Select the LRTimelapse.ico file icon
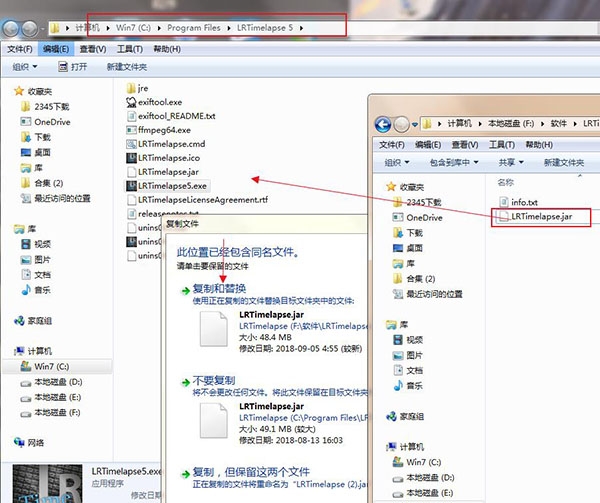 click(131, 158)
